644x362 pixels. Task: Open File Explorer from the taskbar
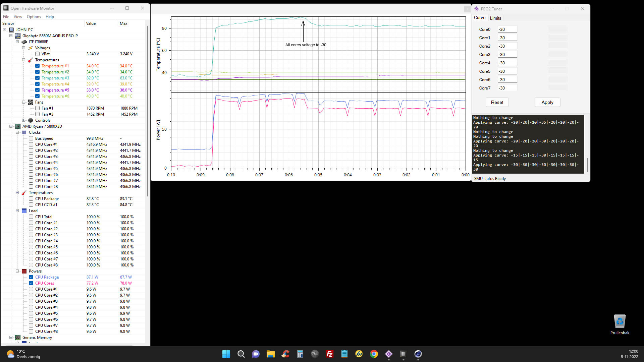(x=270, y=354)
